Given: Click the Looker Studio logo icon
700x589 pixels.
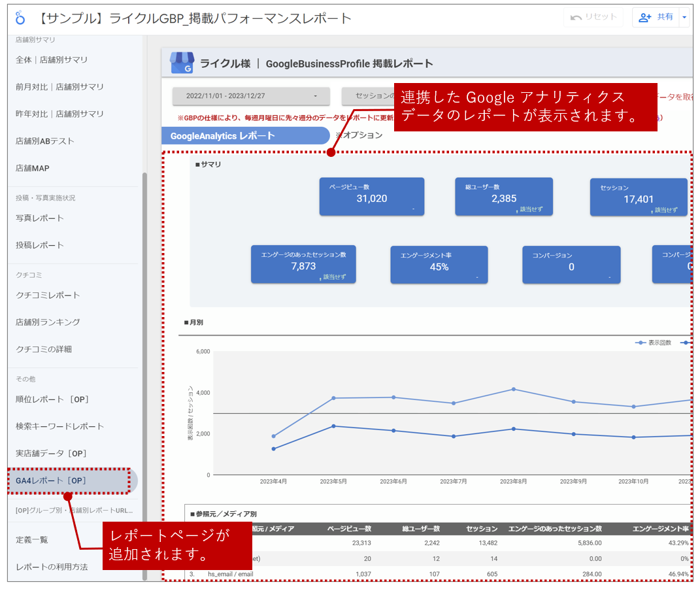Looking at the screenshot, I should click(x=20, y=18).
